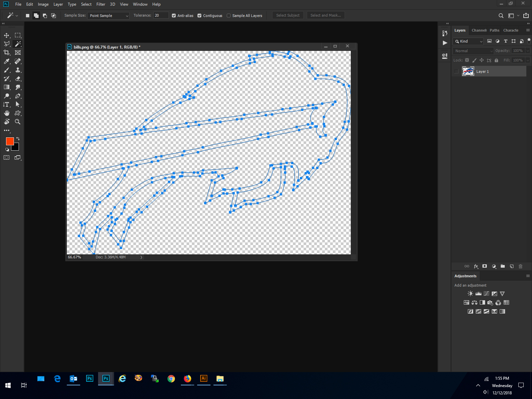Viewport: 532px width, 399px height.
Task: Select the Move tool
Action: click(x=7, y=35)
